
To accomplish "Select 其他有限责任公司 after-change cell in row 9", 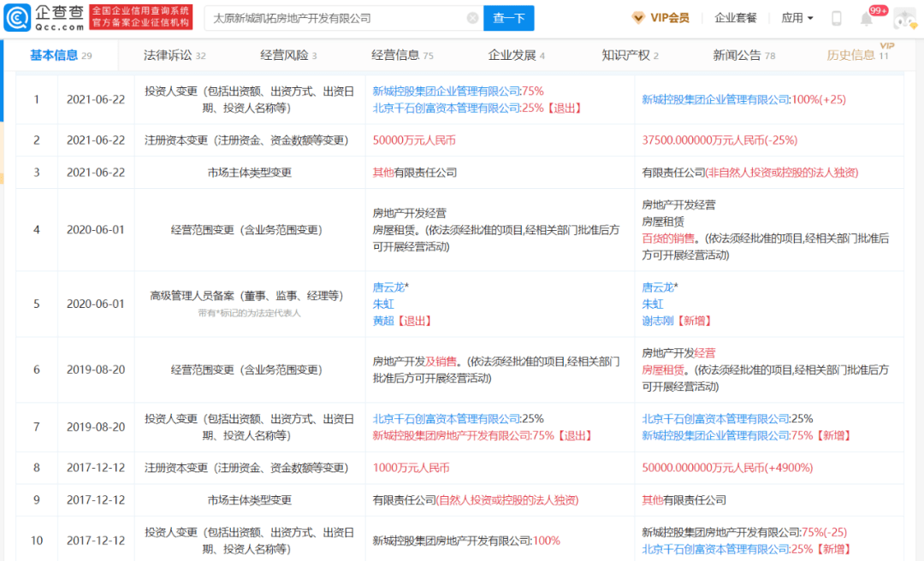I will pos(684,500).
